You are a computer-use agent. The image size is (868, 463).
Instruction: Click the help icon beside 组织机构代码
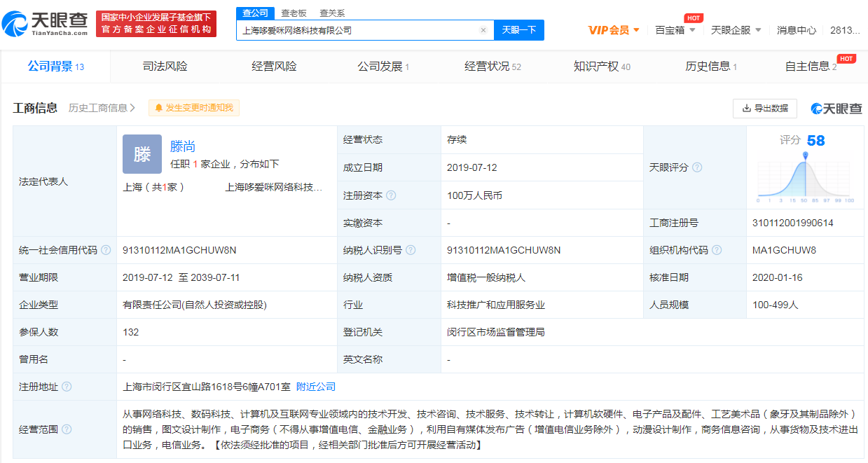point(717,250)
